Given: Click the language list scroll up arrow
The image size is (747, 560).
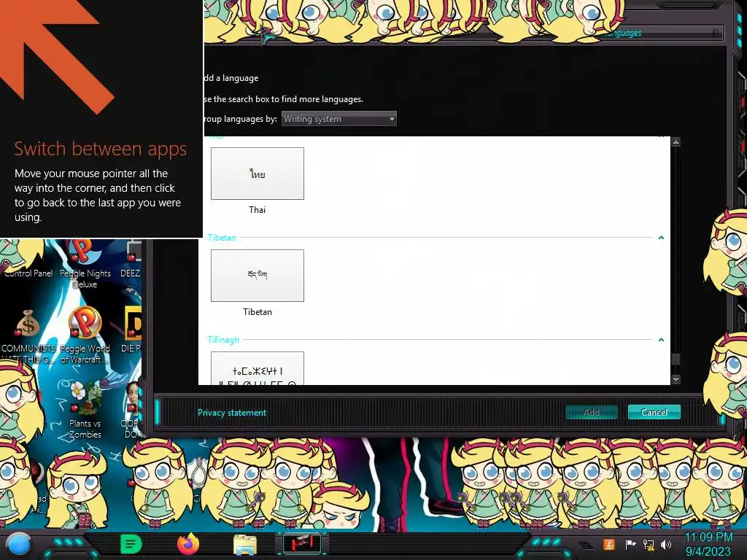Looking at the screenshot, I should (676, 142).
